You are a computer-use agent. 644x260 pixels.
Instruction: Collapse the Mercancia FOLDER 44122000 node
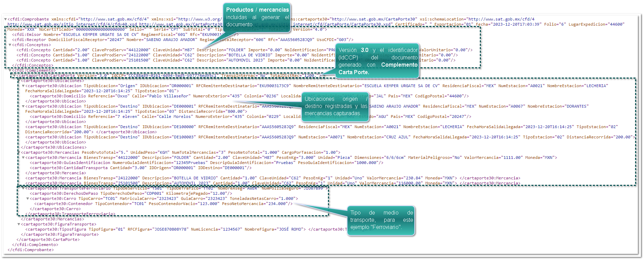23,158
